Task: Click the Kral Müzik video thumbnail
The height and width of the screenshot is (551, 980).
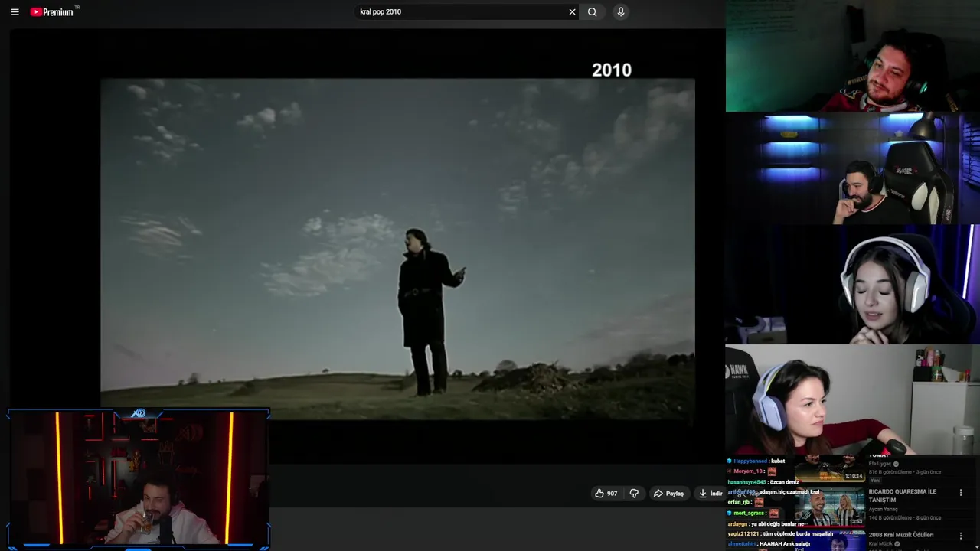Action: click(830, 541)
